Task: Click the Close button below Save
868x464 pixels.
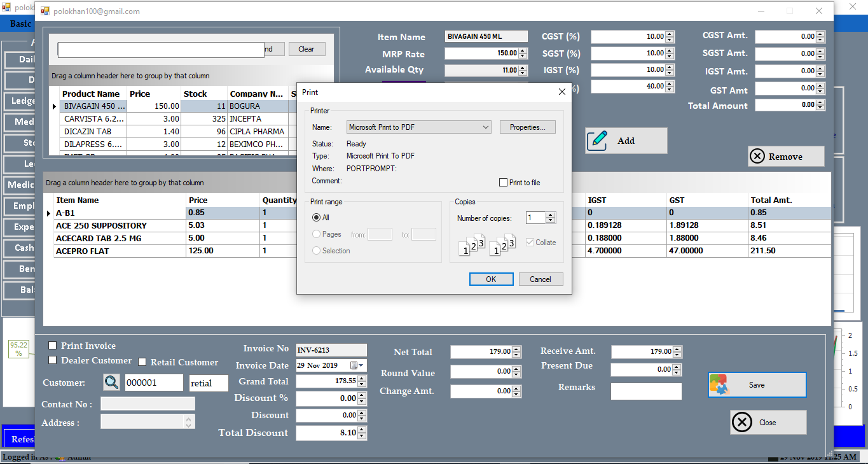Action: tap(768, 423)
